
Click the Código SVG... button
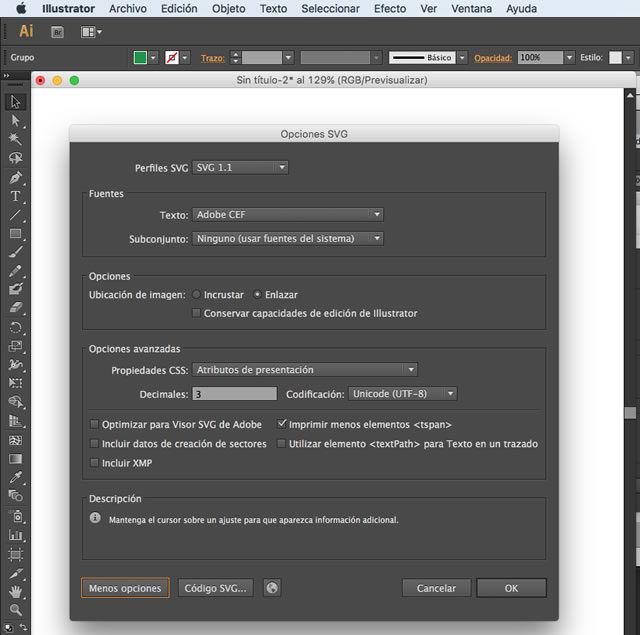point(216,588)
